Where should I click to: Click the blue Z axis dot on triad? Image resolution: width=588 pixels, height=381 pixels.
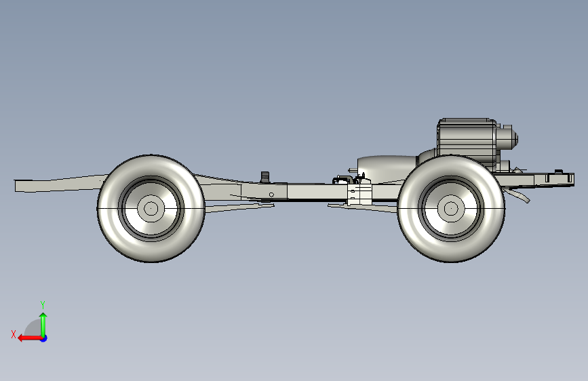44,338
